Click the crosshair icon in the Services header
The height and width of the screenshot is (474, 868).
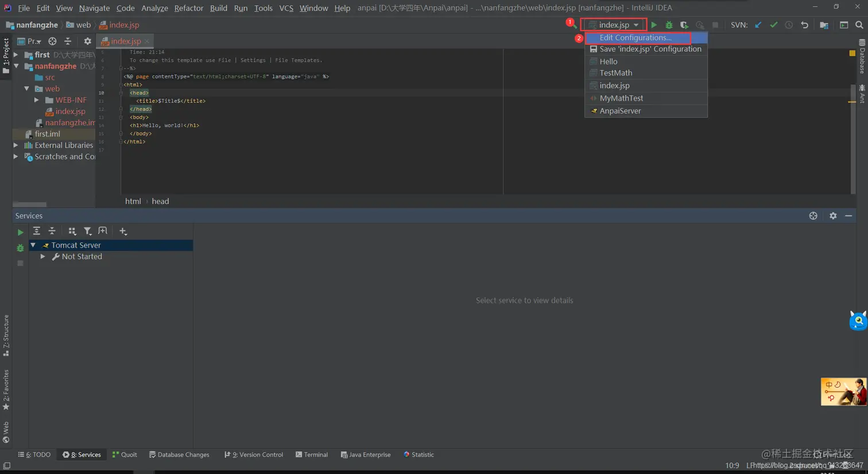tap(813, 216)
